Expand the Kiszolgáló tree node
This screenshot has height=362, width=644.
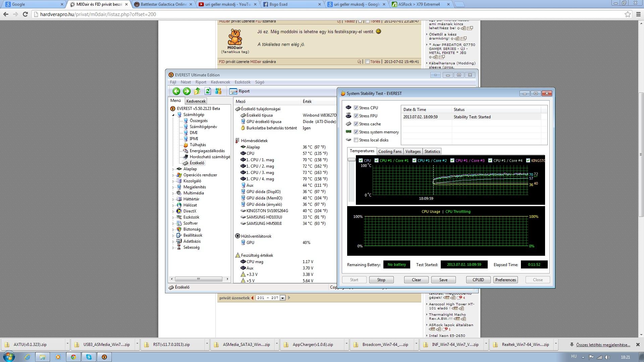173,181
